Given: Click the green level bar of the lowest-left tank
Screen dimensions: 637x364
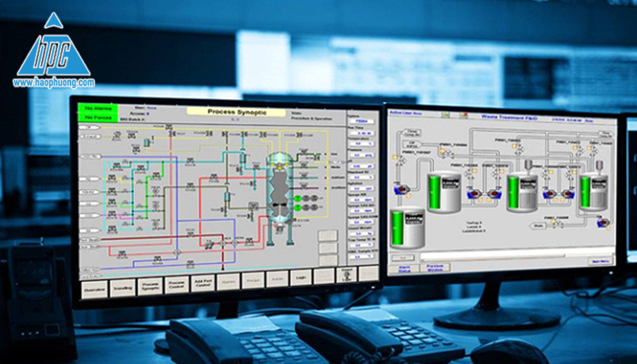Looking at the screenshot, I should pos(398,227).
